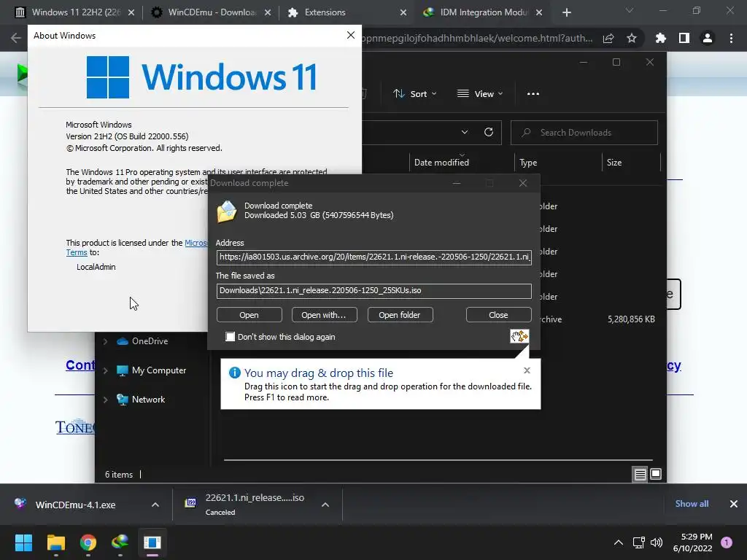Open the Sort dropdown in File Explorer
Image resolution: width=747 pixels, height=560 pixels.
pos(414,94)
